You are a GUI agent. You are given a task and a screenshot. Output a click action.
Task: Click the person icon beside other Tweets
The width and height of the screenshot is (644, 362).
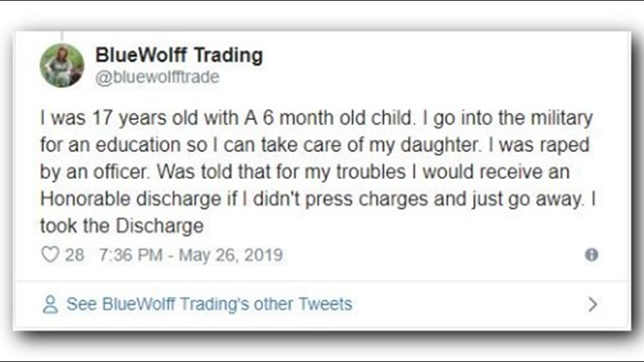tap(50, 304)
